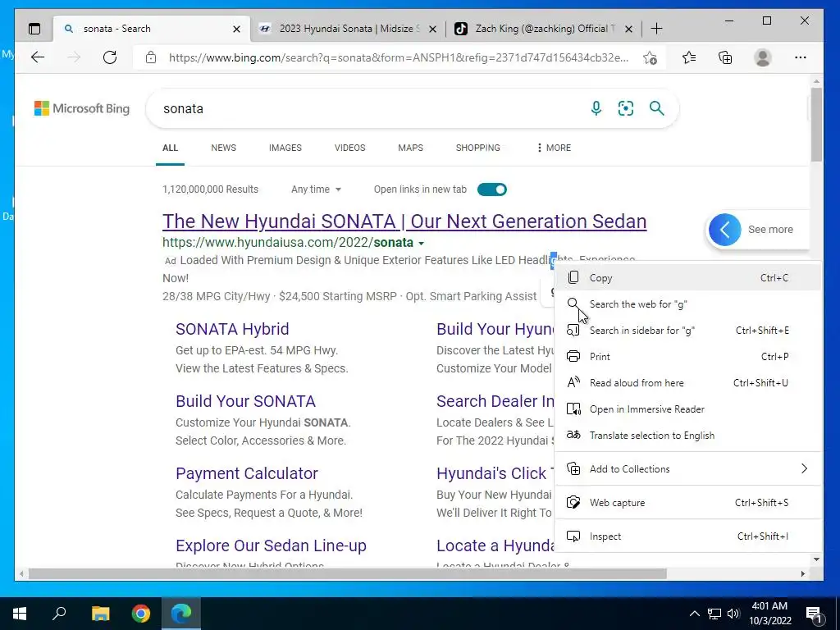Viewport: 840px width, 630px height.
Task: Expand Add to Collections submenu
Action: pos(687,468)
